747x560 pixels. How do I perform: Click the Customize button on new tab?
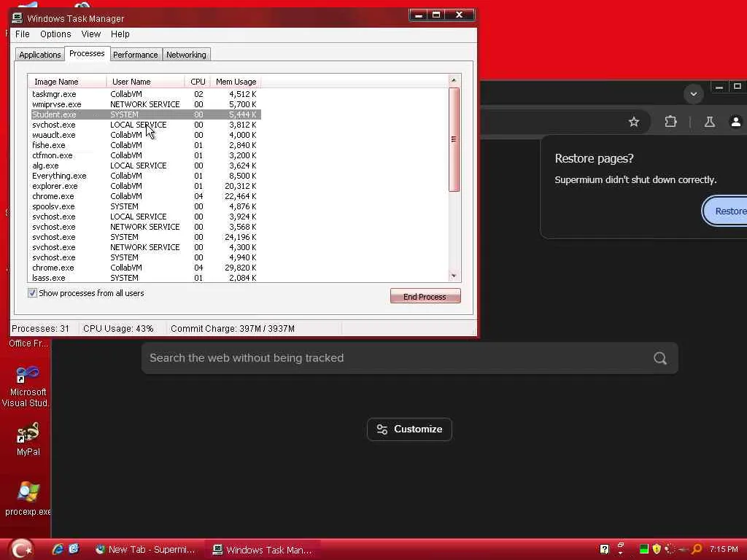tap(409, 429)
